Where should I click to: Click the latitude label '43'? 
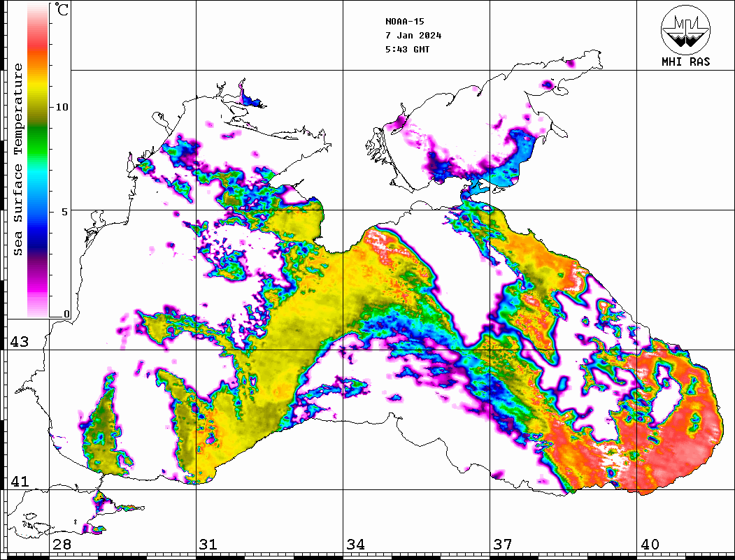point(20,342)
